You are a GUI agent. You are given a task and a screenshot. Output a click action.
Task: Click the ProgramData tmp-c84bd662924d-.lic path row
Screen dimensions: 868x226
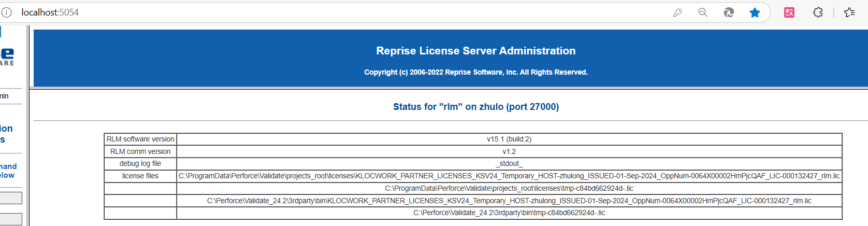point(509,188)
